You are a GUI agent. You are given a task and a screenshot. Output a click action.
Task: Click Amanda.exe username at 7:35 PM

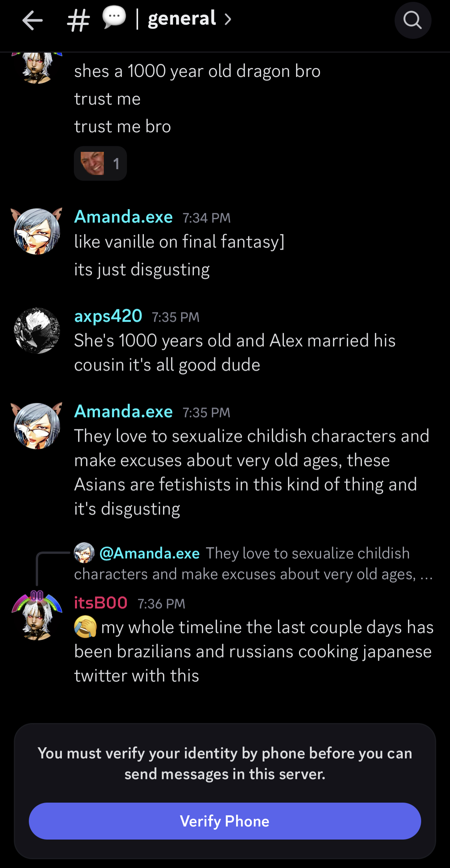coord(123,411)
